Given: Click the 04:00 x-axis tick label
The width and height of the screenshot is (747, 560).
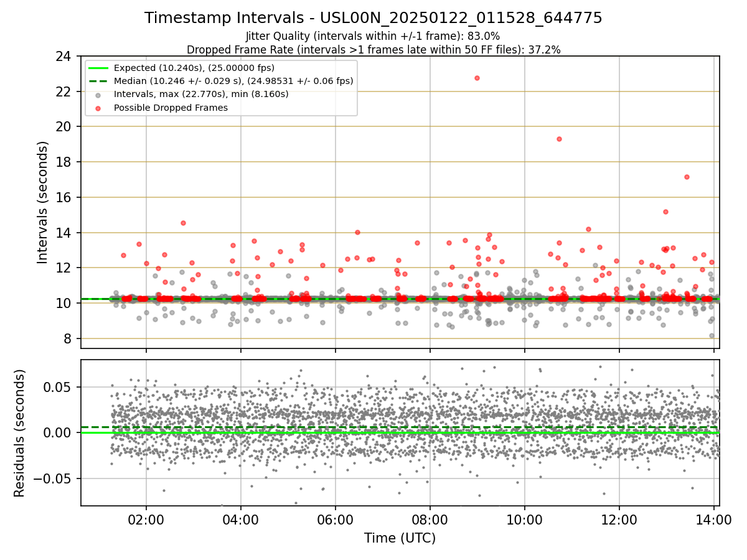Looking at the screenshot, I should point(241,520).
